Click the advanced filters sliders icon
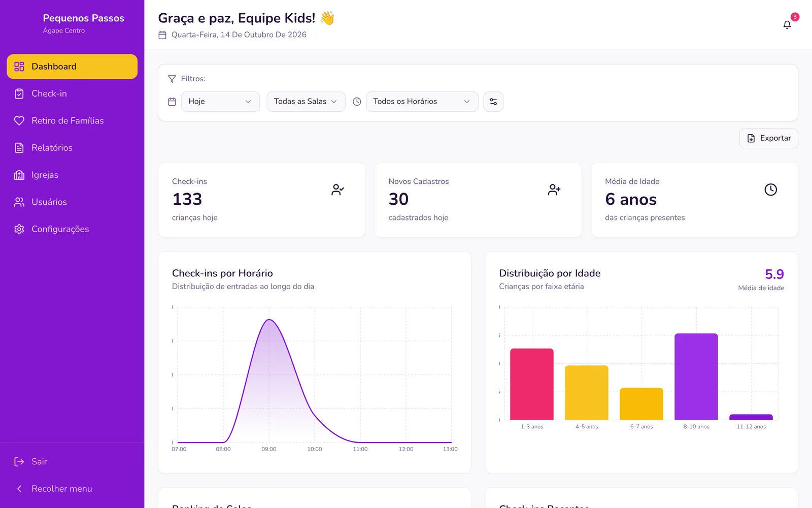Viewport: 812px width, 508px height. point(493,102)
